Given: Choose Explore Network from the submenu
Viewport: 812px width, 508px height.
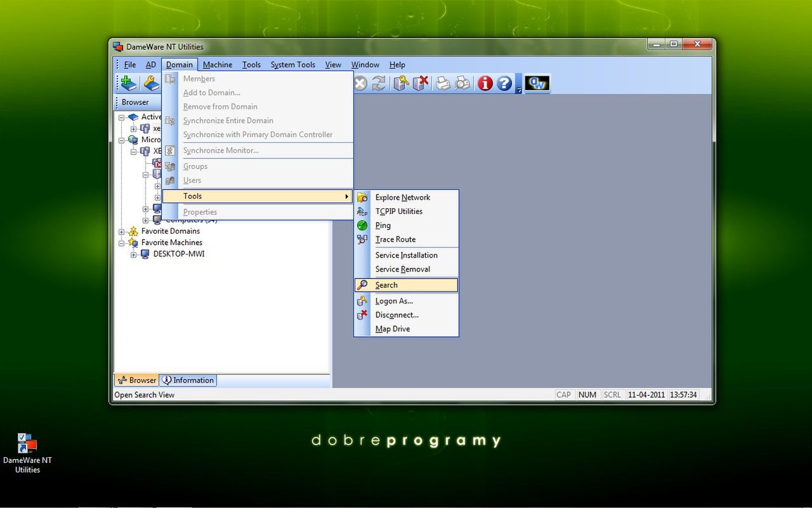Looking at the screenshot, I should tap(406, 197).
